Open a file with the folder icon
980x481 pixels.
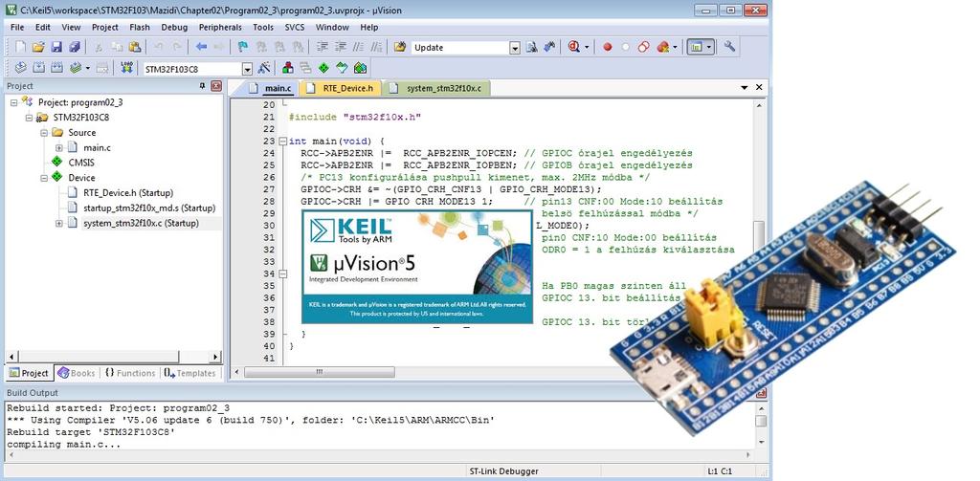point(38,48)
